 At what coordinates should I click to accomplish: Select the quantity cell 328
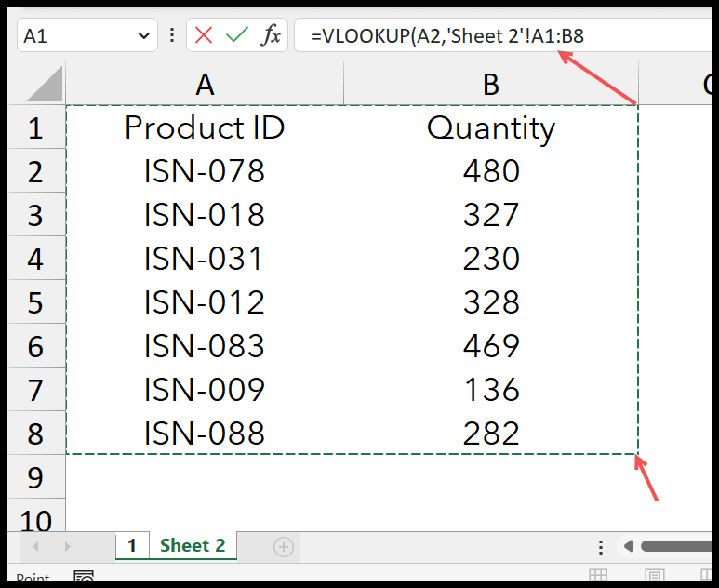pyautogui.click(x=490, y=301)
